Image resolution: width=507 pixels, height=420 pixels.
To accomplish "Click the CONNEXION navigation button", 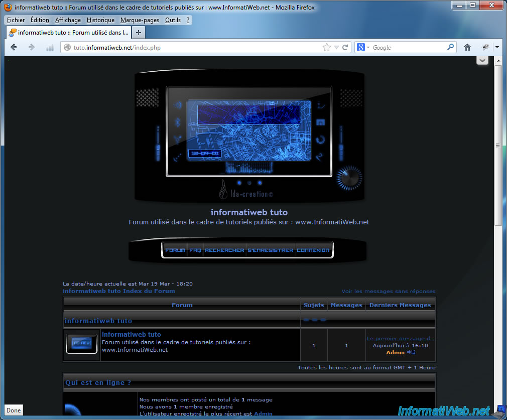I will coord(313,250).
